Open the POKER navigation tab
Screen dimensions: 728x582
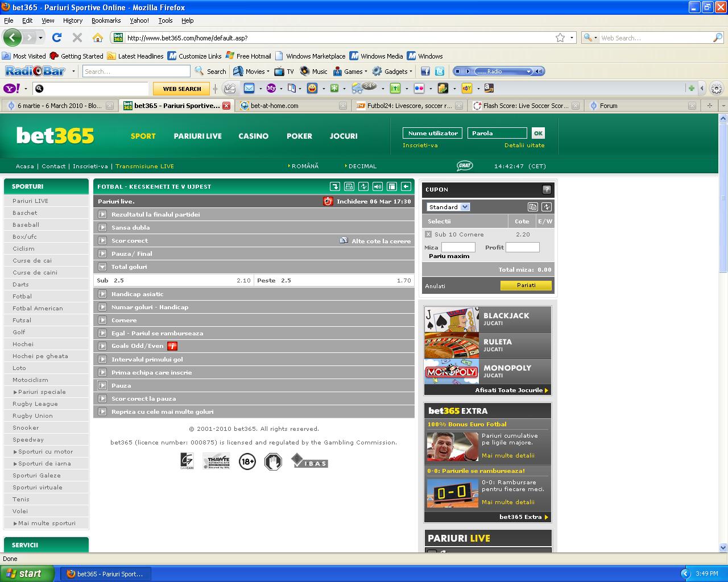[300, 136]
